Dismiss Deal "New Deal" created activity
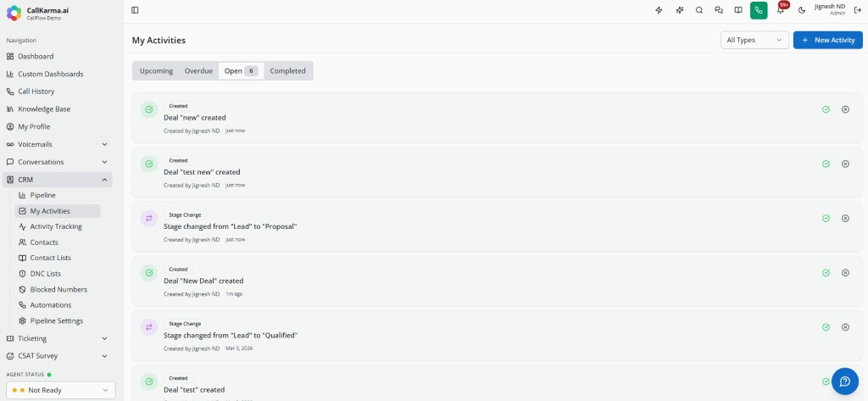 (x=845, y=272)
